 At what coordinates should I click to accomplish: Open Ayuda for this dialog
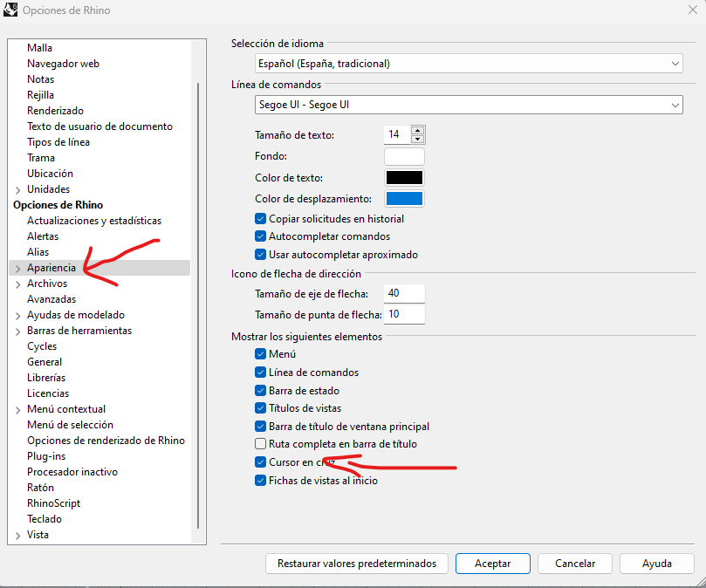click(657, 564)
